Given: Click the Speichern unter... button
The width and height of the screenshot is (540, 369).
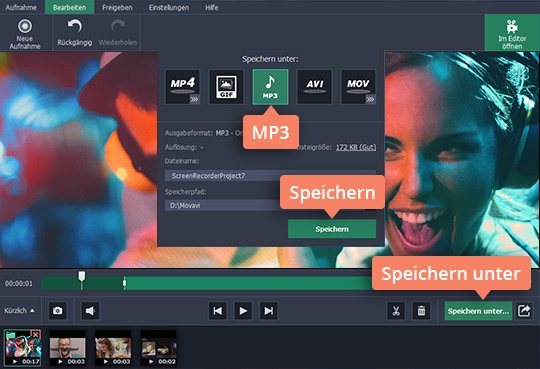Looking at the screenshot, I should click(x=478, y=311).
